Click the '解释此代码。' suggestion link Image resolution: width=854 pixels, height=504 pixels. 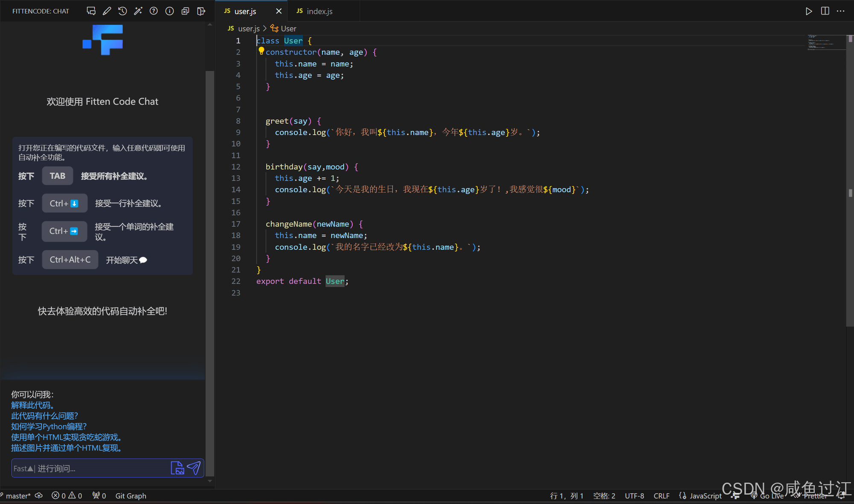tap(32, 405)
